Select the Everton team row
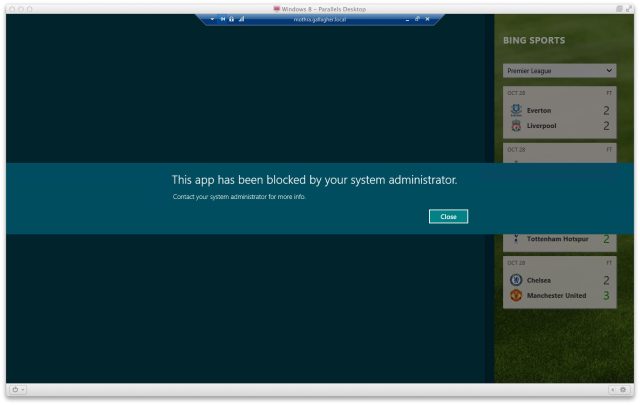 pos(559,110)
